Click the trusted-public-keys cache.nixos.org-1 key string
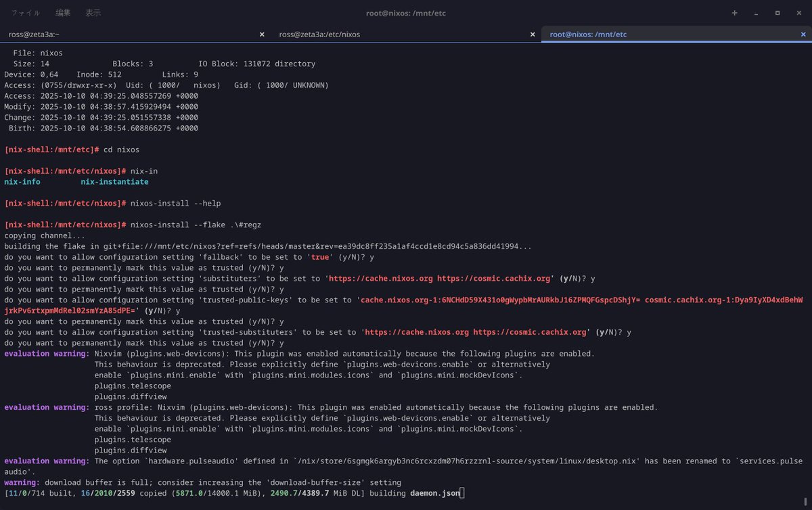The width and height of the screenshot is (812, 510). coord(499,300)
